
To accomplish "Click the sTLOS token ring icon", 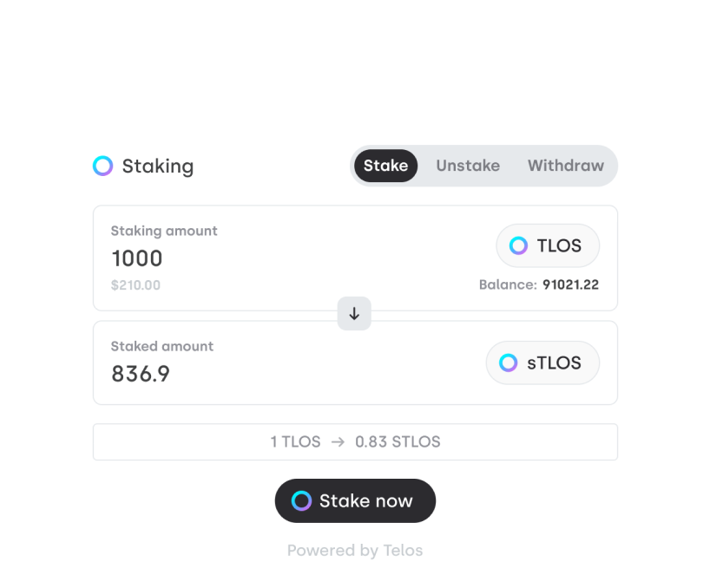I will pos(509,363).
